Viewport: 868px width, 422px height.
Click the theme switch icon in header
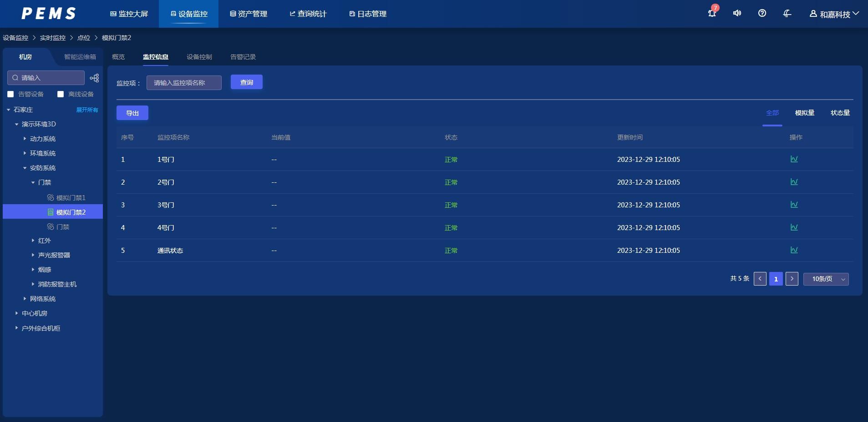tap(787, 14)
